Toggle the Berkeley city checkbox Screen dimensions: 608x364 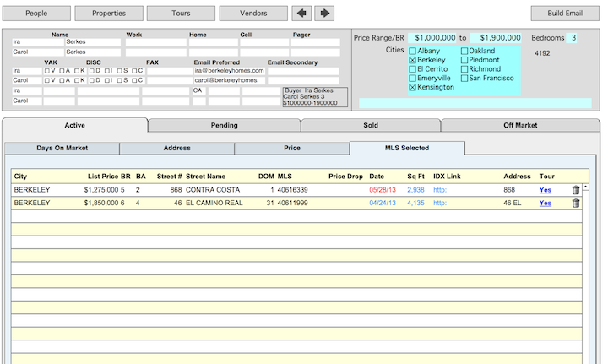point(412,60)
